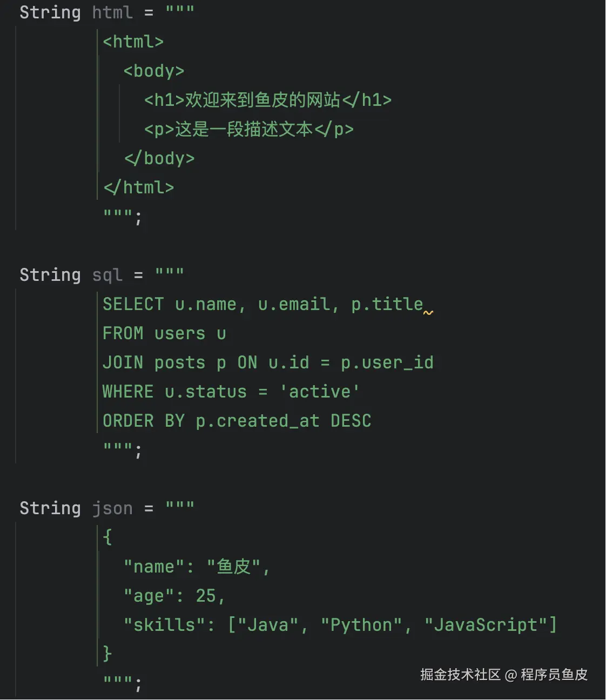
Task: Click the sql variable name
Action: coord(107,274)
